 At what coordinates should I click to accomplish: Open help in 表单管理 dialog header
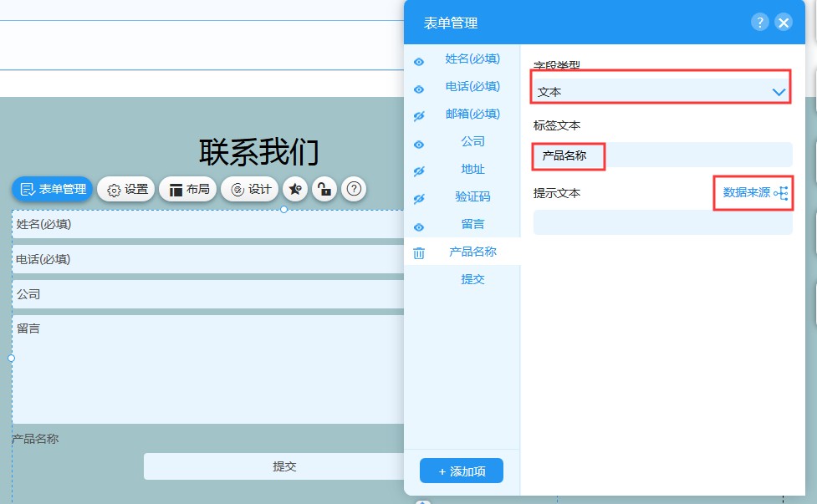759,23
